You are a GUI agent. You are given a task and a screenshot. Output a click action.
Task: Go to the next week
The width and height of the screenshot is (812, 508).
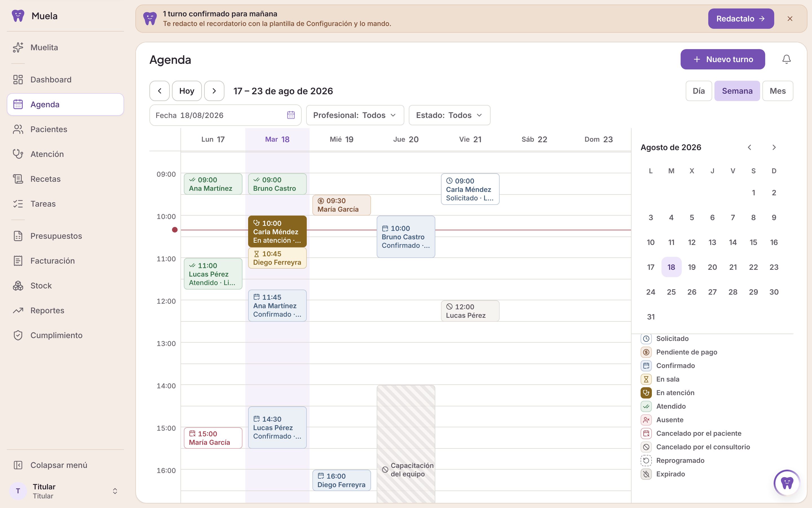[214, 91]
